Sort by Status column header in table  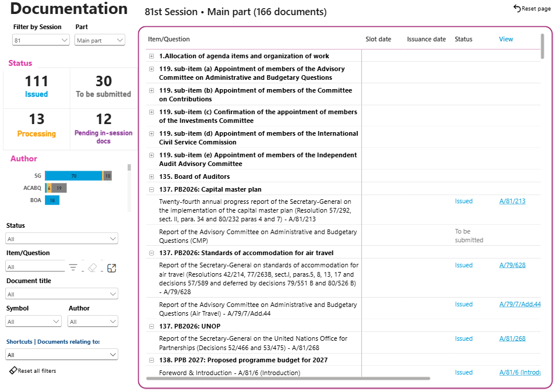463,39
